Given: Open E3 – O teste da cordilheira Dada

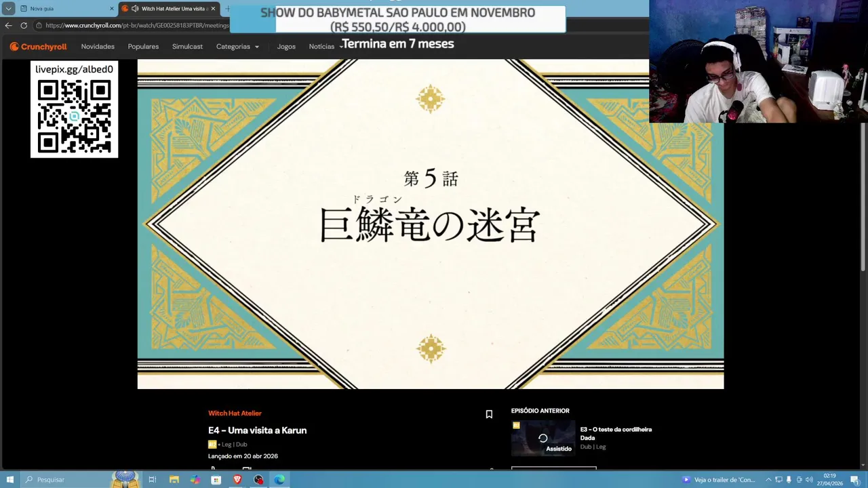Looking at the screenshot, I should [616, 434].
